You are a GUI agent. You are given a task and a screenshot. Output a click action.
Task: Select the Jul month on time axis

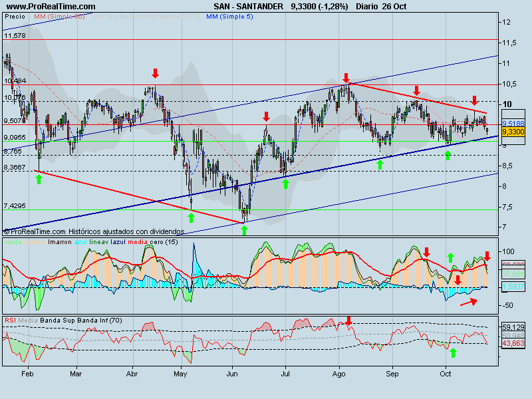coord(285,374)
